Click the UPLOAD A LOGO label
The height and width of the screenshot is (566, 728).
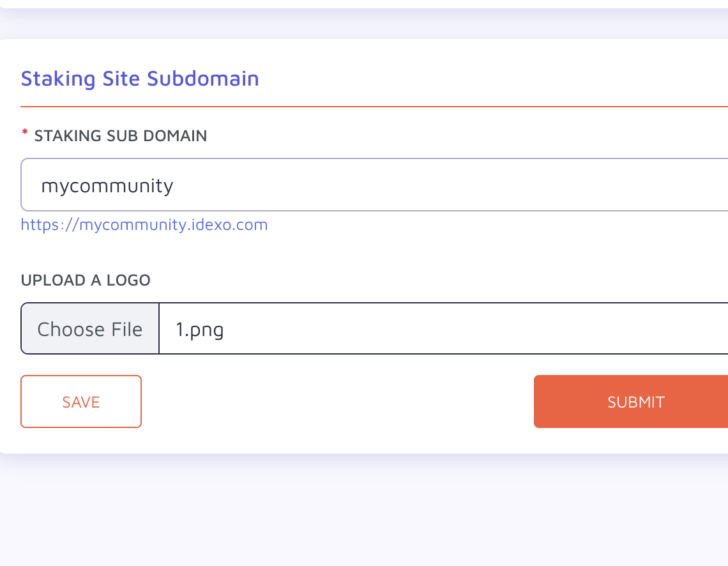(x=86, y=280)
